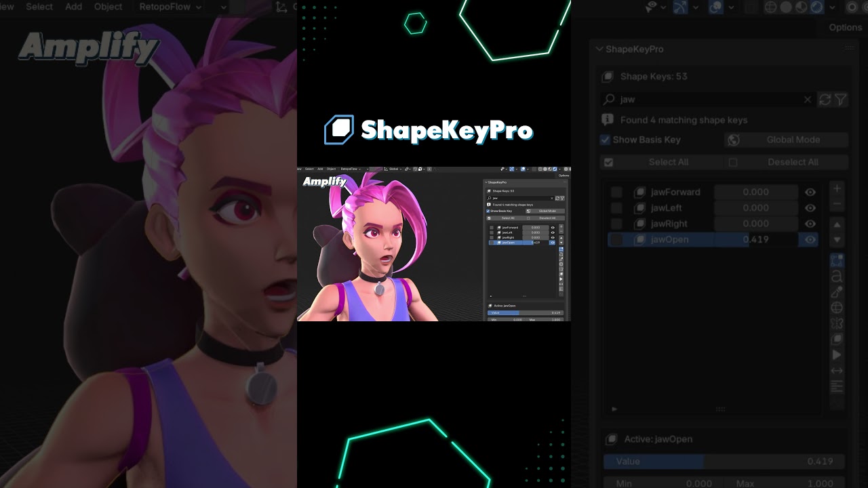Open the shading options dropdown arrow in background header

832,7
